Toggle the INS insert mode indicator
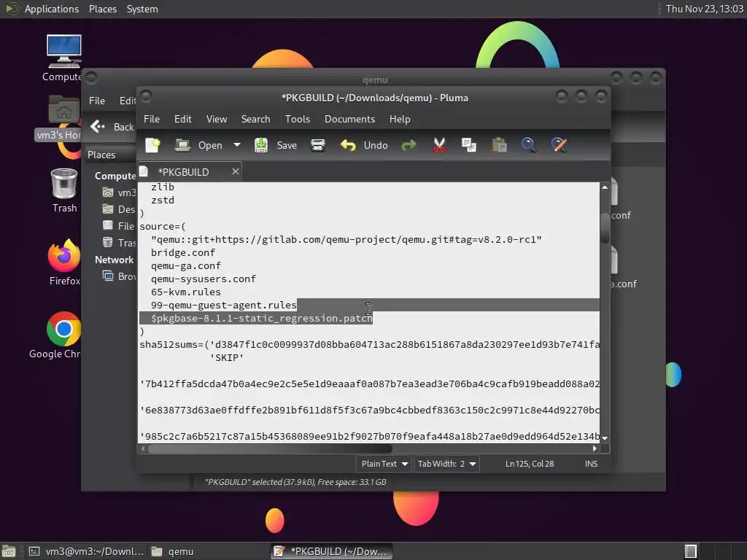 tap(591, 464)
